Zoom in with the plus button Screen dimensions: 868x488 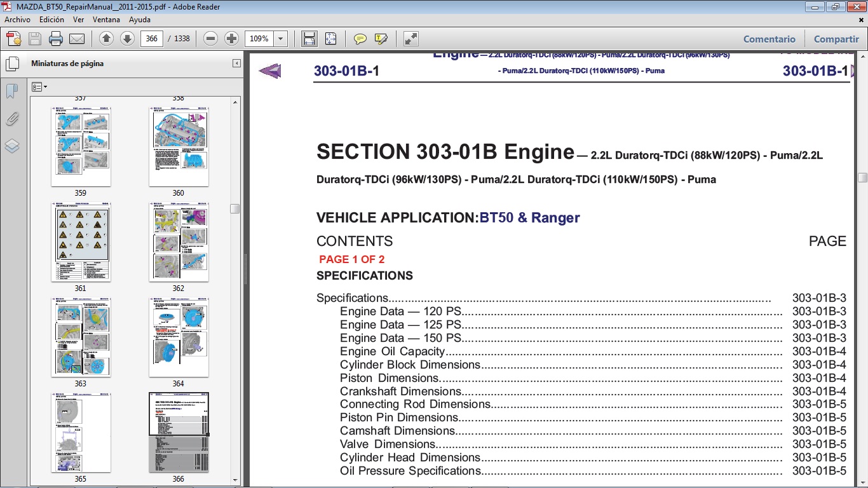click(x=232, y=39)
